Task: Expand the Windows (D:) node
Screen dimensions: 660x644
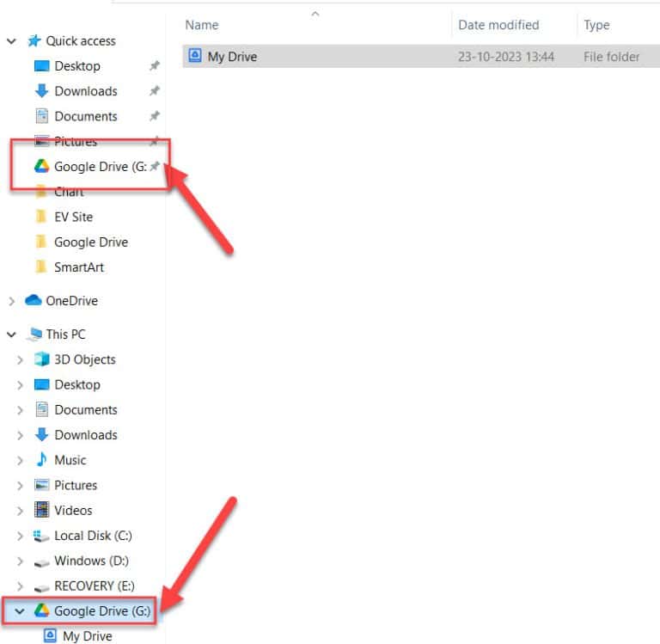Action: pos(20,561)
